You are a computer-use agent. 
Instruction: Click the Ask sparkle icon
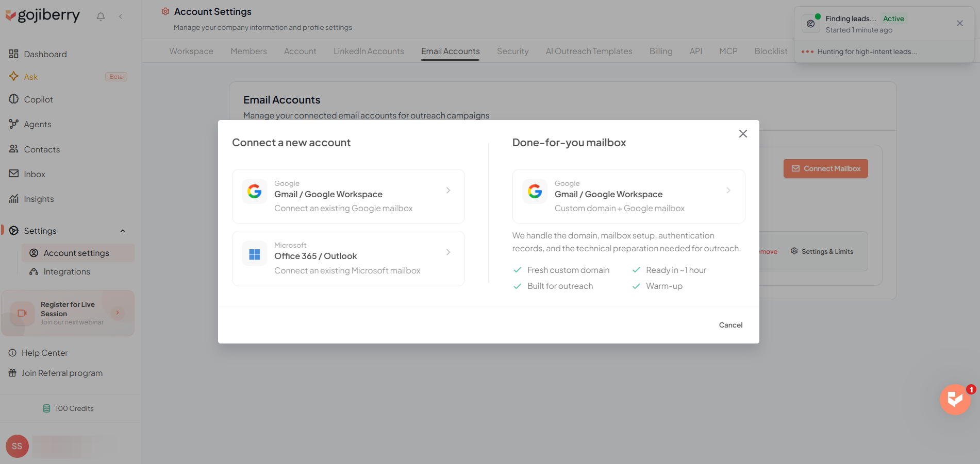click(x=14, y=76)
